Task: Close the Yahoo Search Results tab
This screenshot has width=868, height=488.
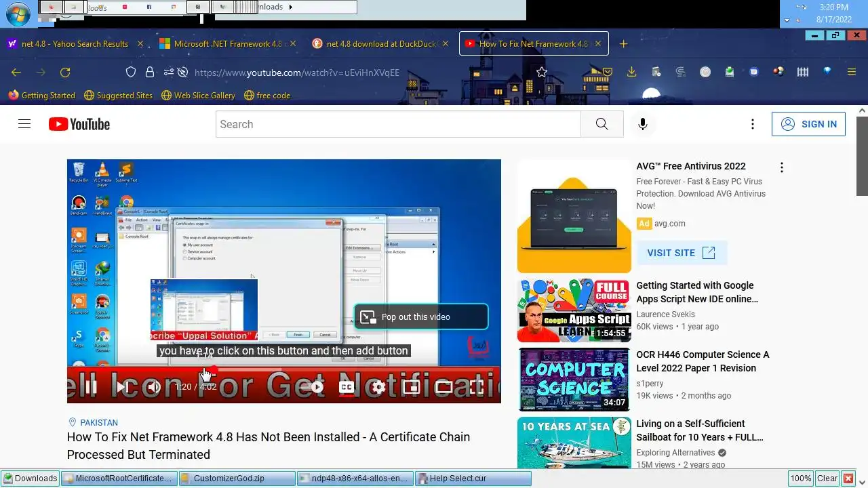Action: [140, 43]
